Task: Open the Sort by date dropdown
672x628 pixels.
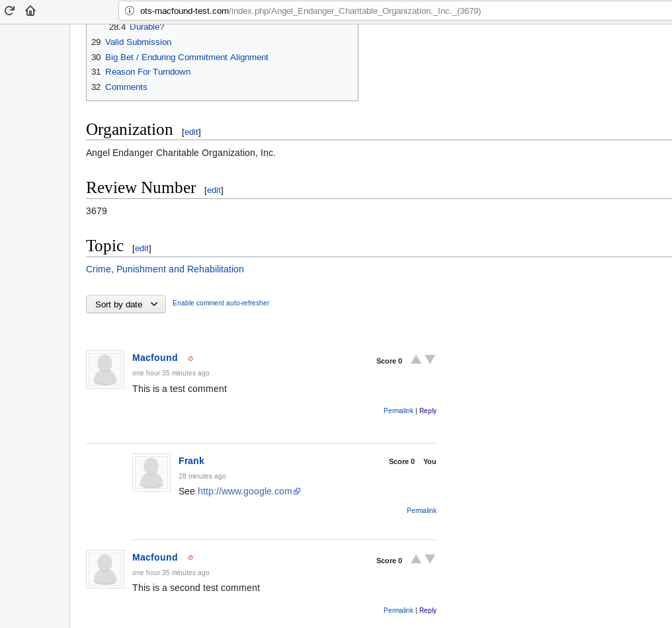Action: [x=126, y=304]
